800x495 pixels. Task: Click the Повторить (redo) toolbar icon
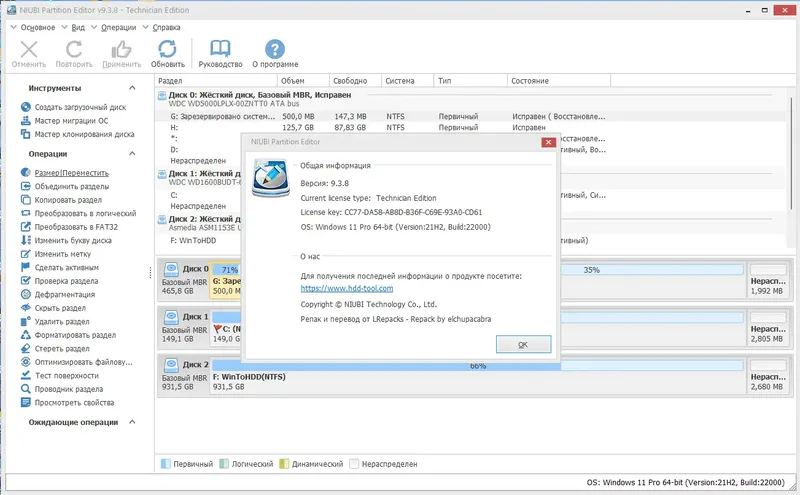tap(74, 50)
